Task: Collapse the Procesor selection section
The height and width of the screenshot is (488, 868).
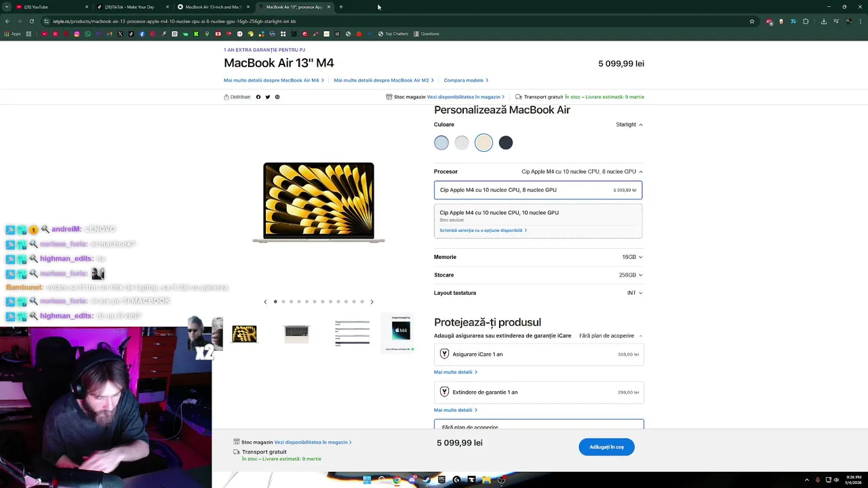Action: [x=641, y=171]
